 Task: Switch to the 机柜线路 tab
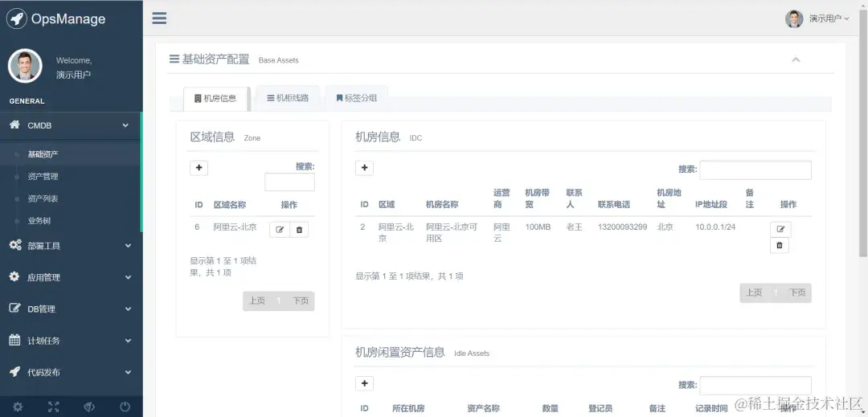point(288,98)
